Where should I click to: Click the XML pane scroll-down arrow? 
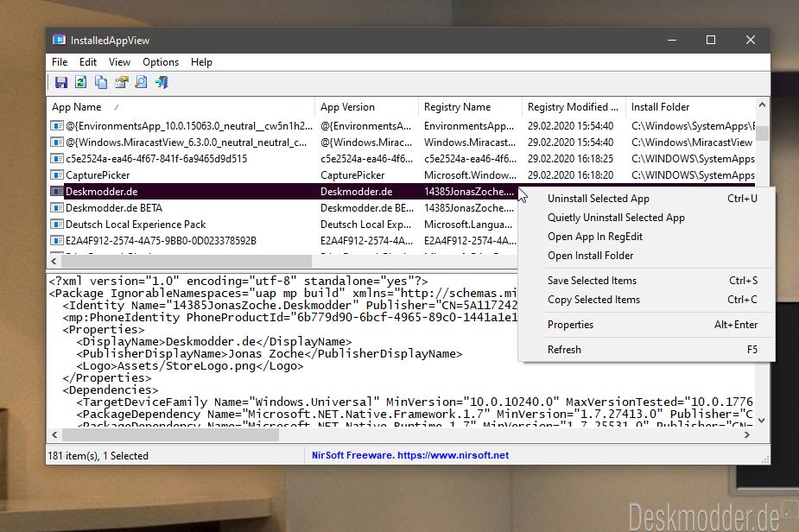[762, 421]
